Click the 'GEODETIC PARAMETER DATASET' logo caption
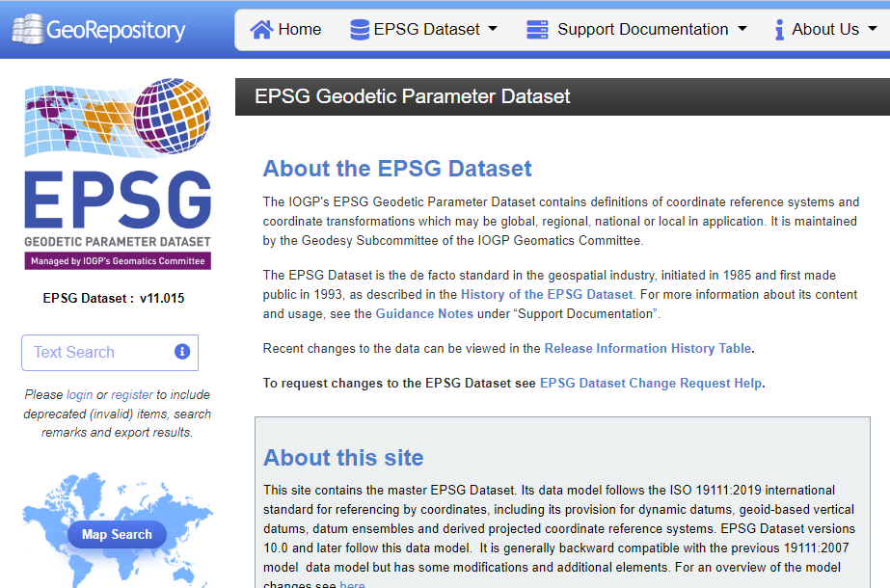The image size is (890, 588). click(118, 242)
